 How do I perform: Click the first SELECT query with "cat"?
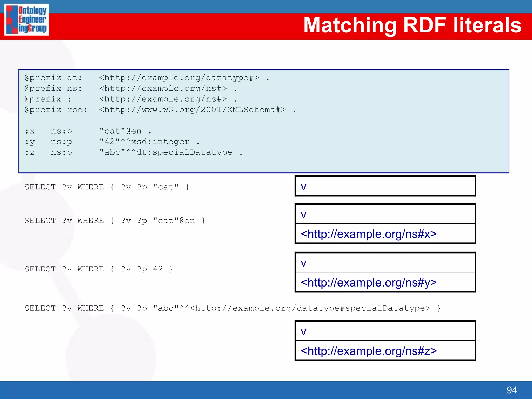pos(107,187)
